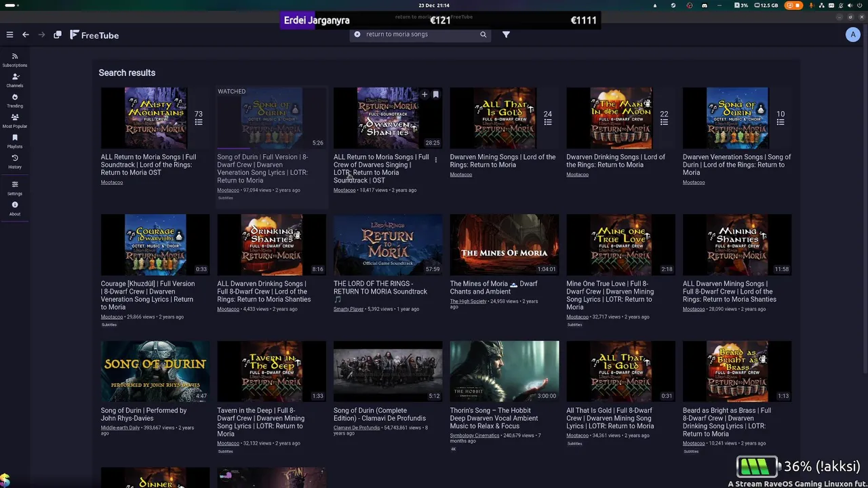Open 'Tavern in the Deep' video title
The image size is (868, 488).
[x=261, y=422]
